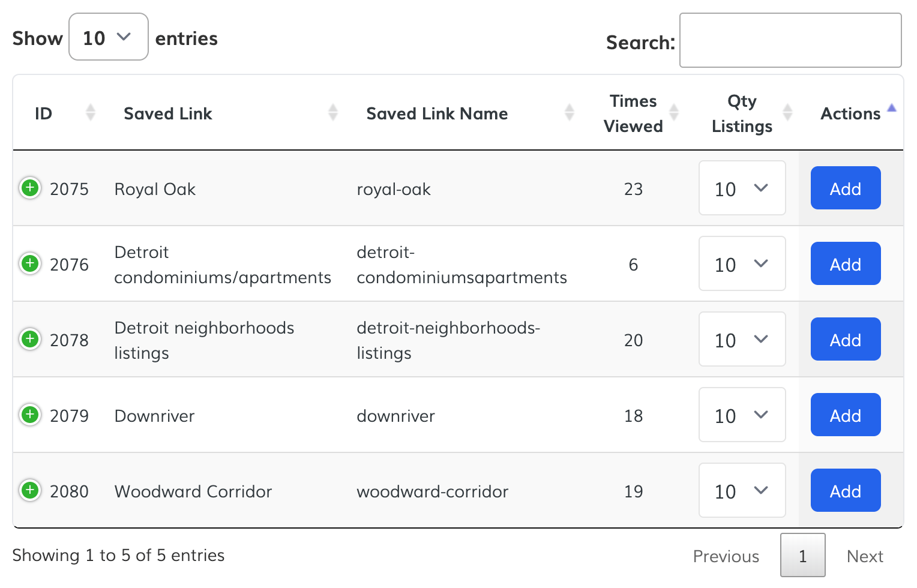Click Add for Detroit condominiums/apartments
Screen dimensions: 917x588
pos(845,264)
